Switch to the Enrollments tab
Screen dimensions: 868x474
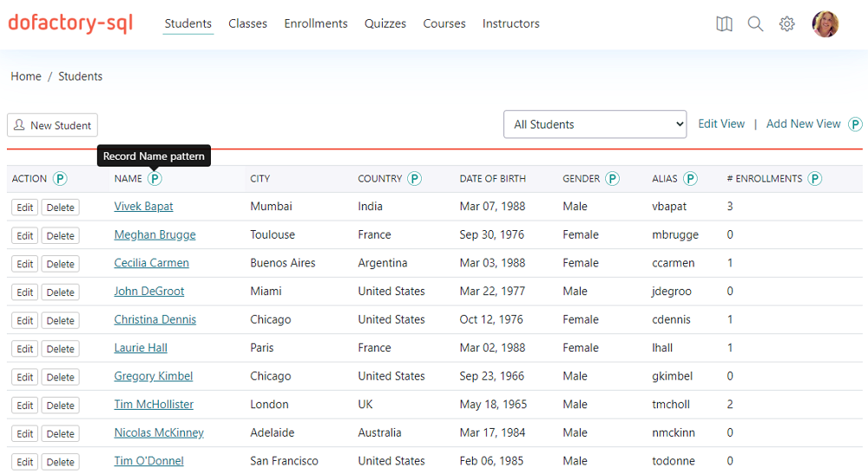tap(316, 23)
